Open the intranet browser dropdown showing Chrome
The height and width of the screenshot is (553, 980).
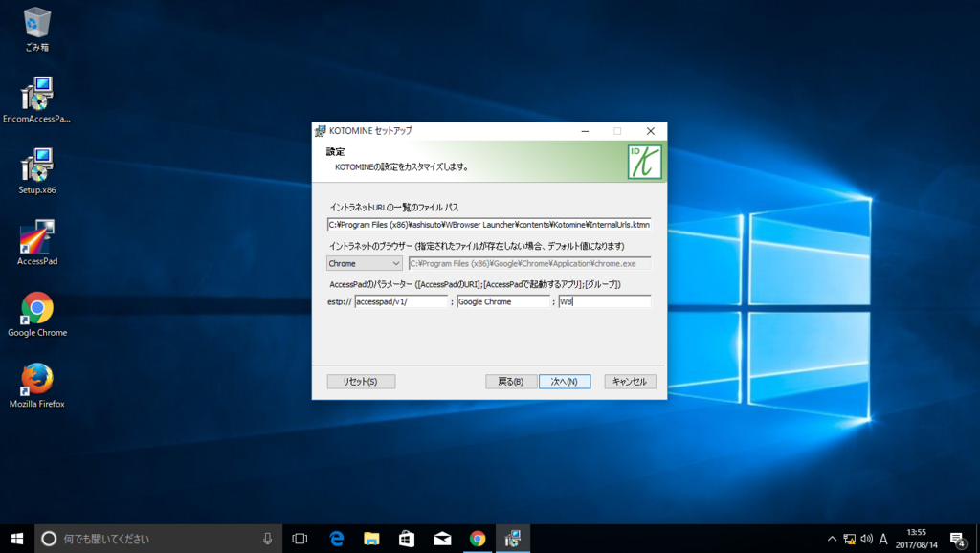364,264
